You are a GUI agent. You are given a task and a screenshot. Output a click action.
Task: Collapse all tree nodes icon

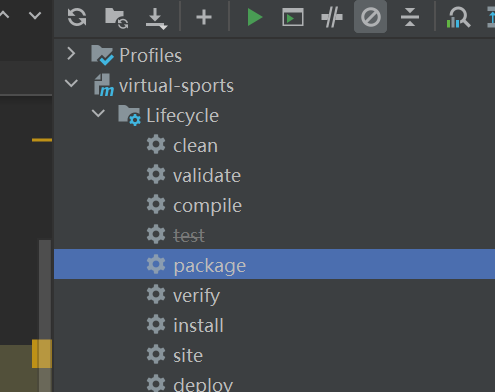(410, 17)
